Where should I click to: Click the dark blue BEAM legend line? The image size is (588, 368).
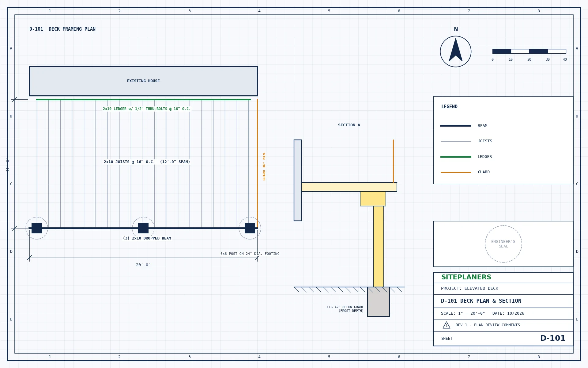coord(456,126)
